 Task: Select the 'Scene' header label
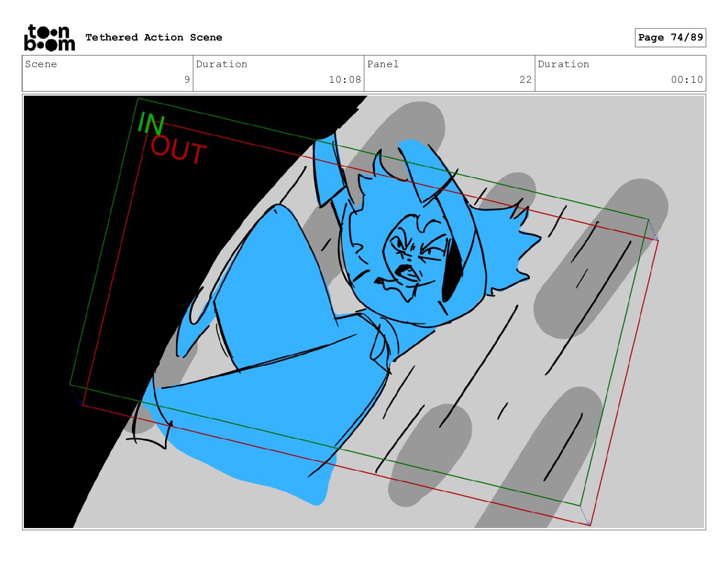tap(41, 64)
